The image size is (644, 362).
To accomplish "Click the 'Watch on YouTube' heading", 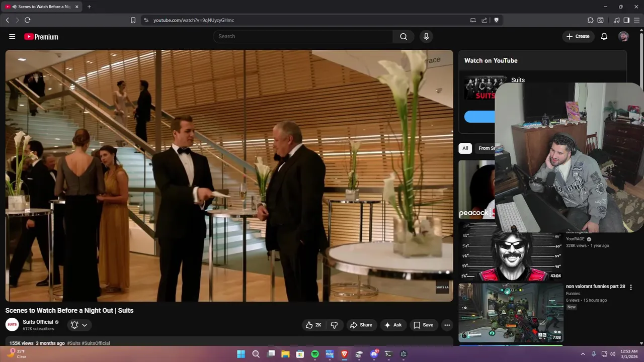I will [491, 60].
